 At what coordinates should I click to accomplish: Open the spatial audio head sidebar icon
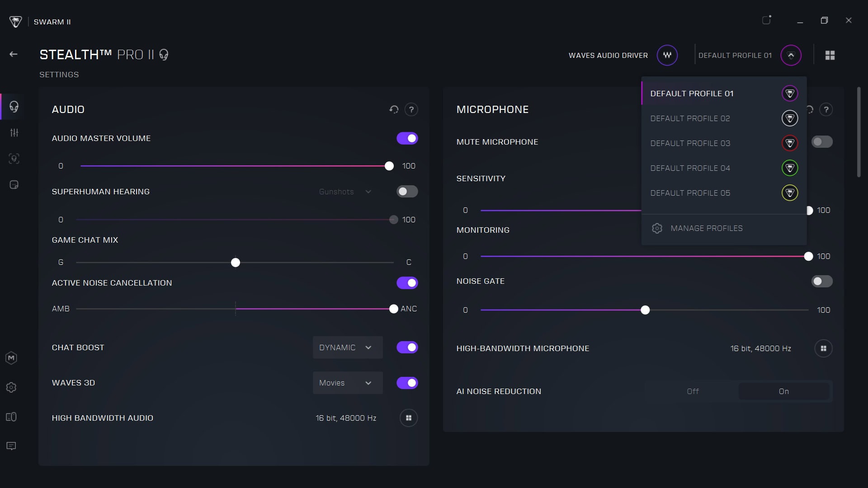(14, 159)
